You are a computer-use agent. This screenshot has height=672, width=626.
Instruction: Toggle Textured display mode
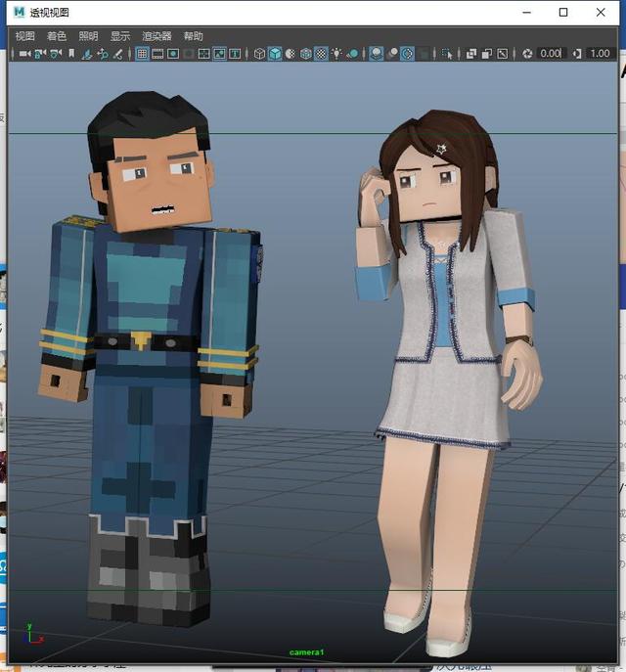tap(321, 54)
